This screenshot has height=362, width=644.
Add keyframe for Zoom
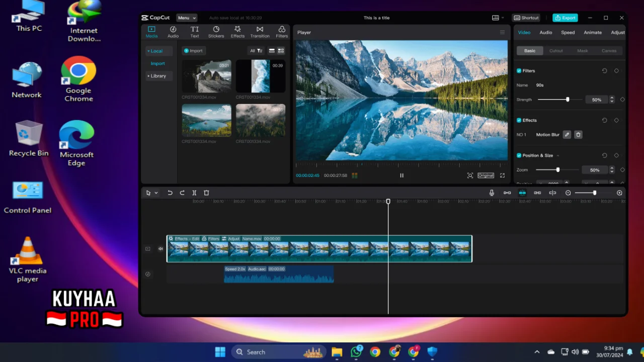(x=622, y=170)
